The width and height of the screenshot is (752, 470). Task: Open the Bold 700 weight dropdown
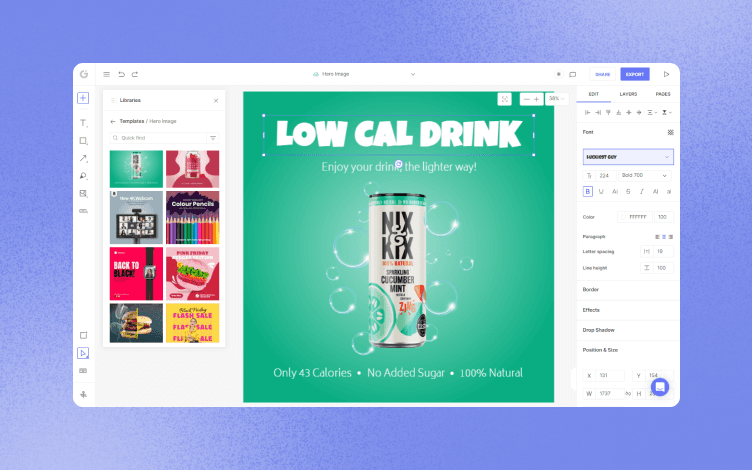pyautogui.click(x=645, y=176)
